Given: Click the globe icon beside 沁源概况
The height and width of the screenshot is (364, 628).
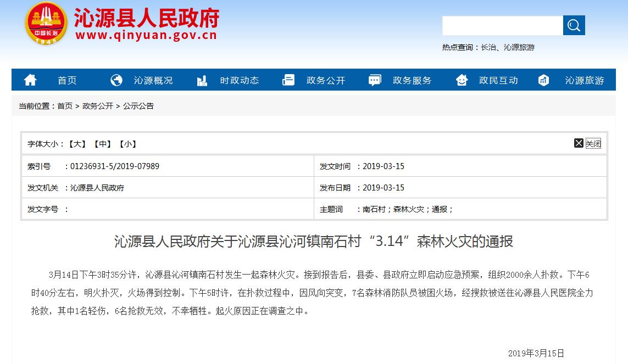Looking at the screenshot, I should pyautogui.click(x=116, y=80).
